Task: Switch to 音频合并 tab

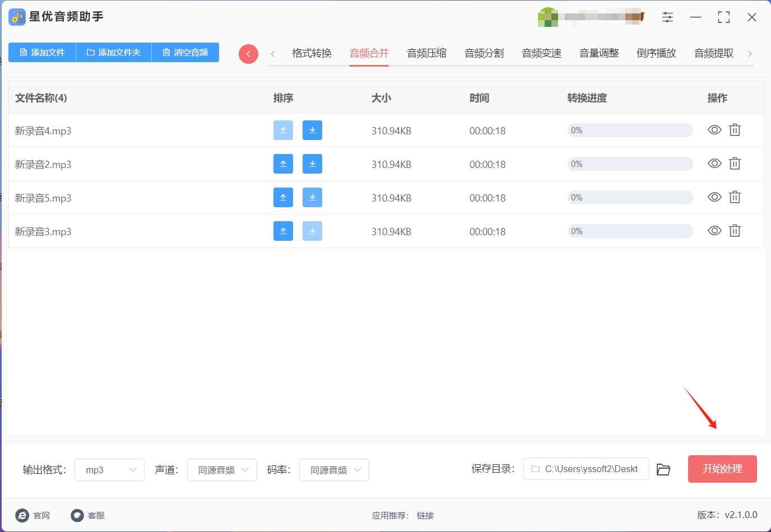Action: (369, 53)
